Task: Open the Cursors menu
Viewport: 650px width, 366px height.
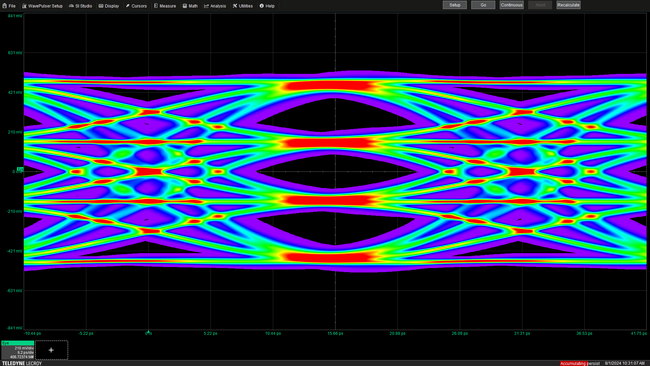Action: [x=136, y=6]
